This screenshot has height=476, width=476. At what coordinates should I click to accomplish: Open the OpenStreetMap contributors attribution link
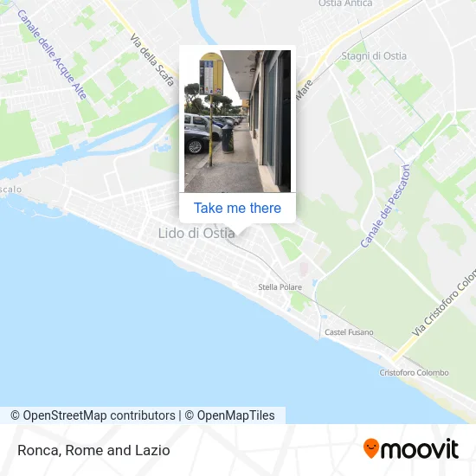coord(93,415)
